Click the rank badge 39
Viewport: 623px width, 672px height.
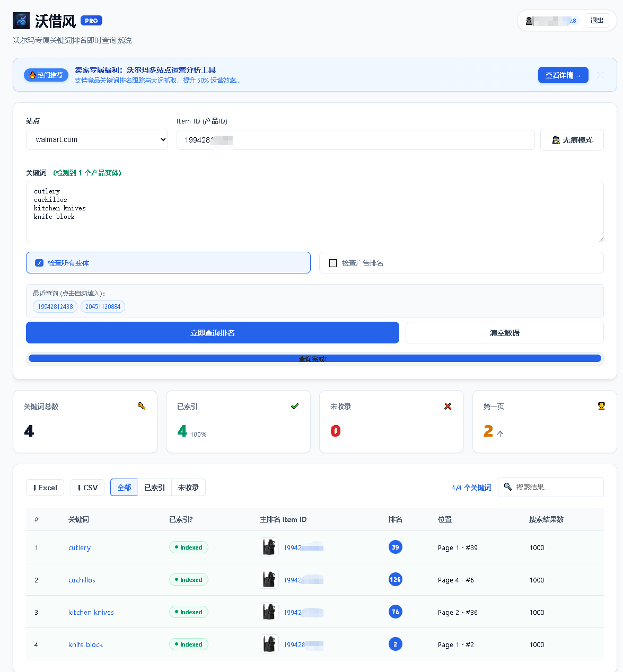[x=396, y=547]
